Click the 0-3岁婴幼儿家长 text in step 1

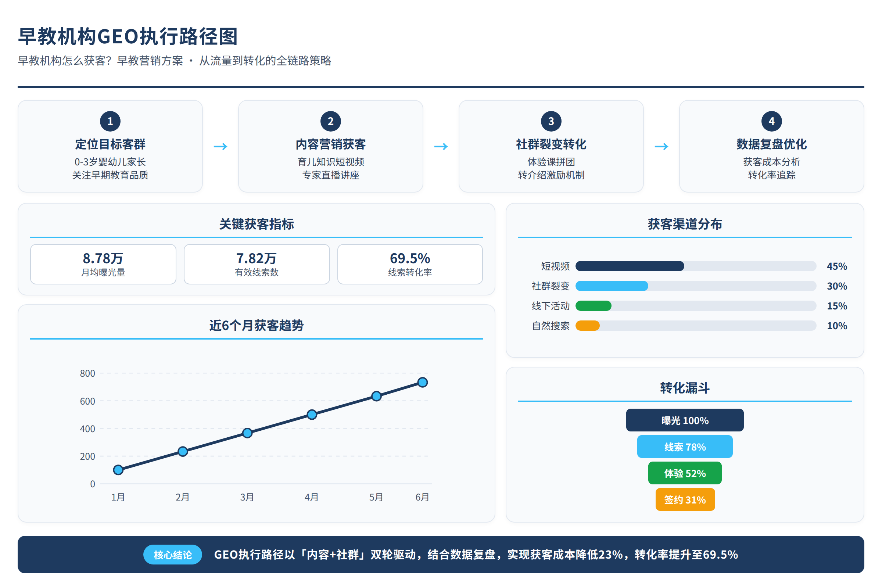[110, 162]
